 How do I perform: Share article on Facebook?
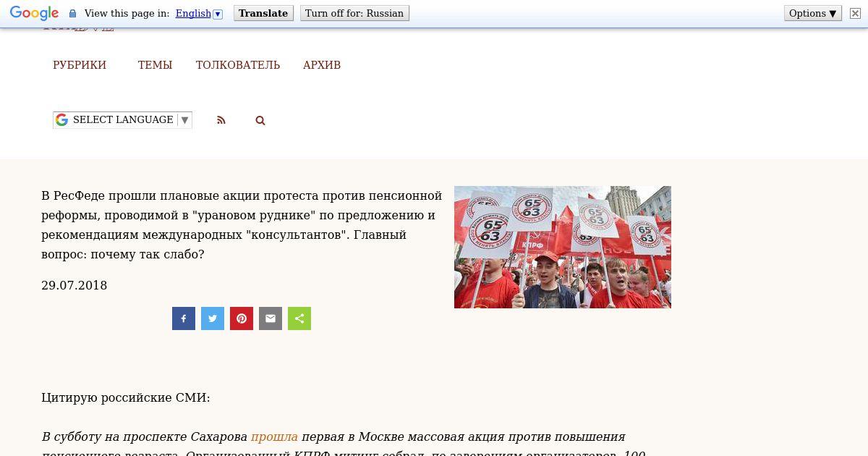(184, 318)
